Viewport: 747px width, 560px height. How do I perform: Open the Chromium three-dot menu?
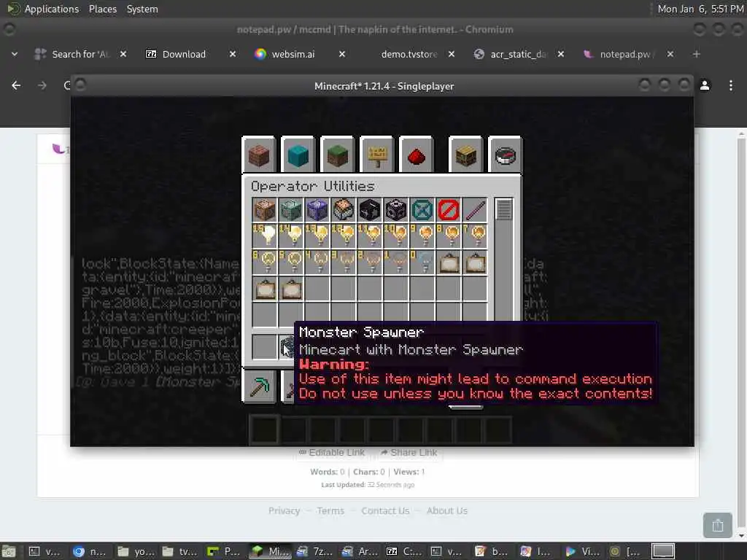pyautogui.click(x=731, y=85)
